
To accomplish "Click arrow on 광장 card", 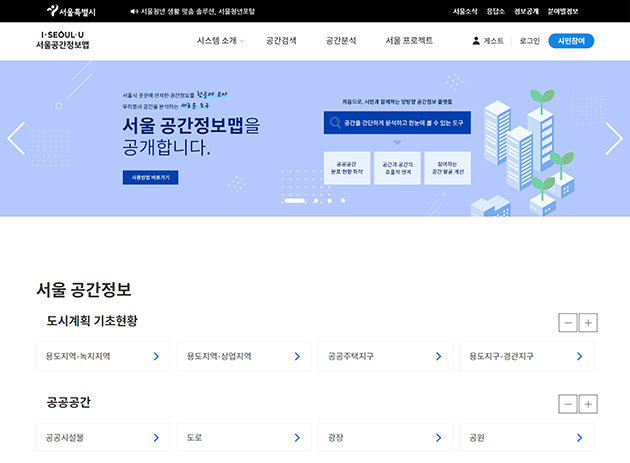I will tap(439, 438).
